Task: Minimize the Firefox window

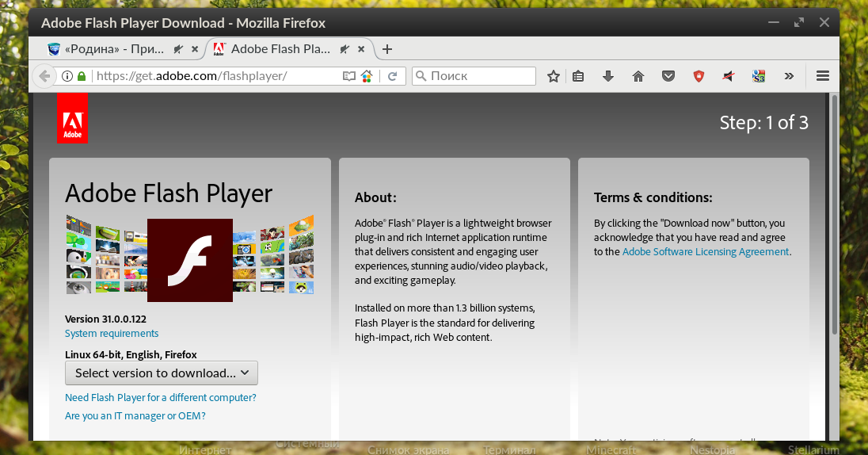Action: [774, 22]
